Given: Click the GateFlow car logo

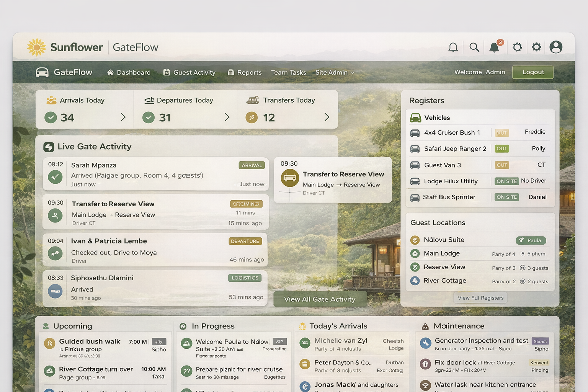Looking at the screenshot, I should point(42,72).
